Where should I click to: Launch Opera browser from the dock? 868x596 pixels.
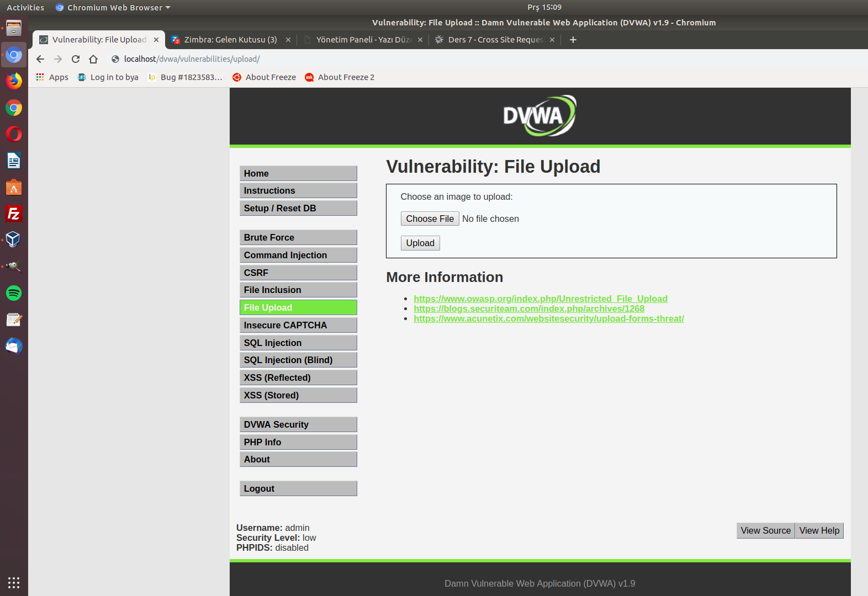14,134
